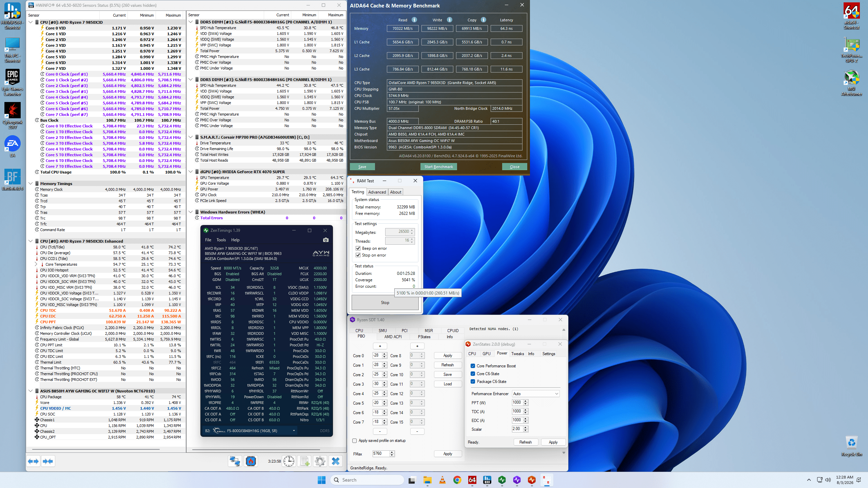Click the info icon beside Read in AIDA64

click(x=414, y=20)
